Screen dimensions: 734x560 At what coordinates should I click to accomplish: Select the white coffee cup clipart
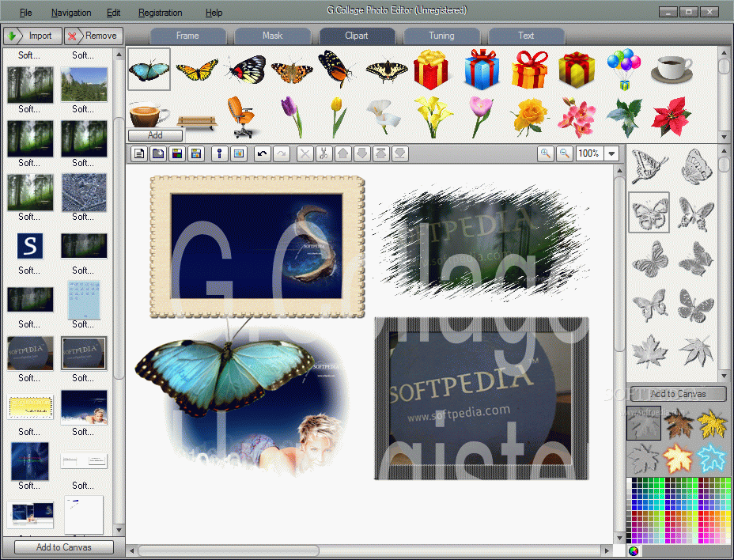pos(672,70)
